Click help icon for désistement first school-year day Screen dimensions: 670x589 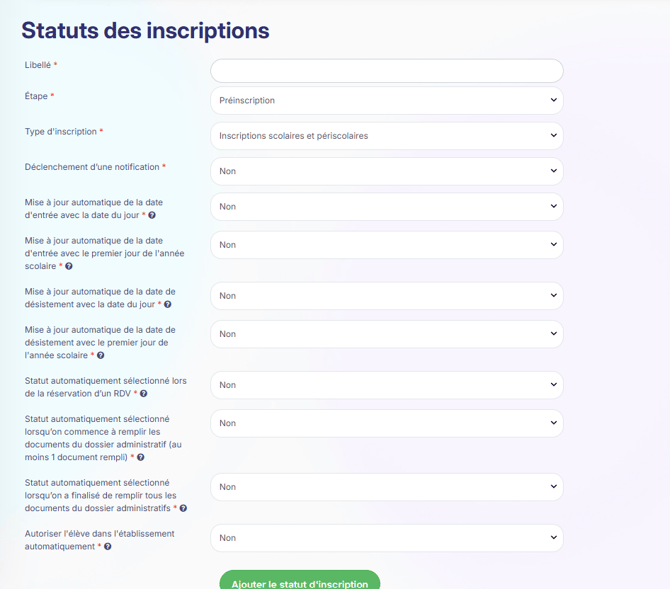(101, 355)
